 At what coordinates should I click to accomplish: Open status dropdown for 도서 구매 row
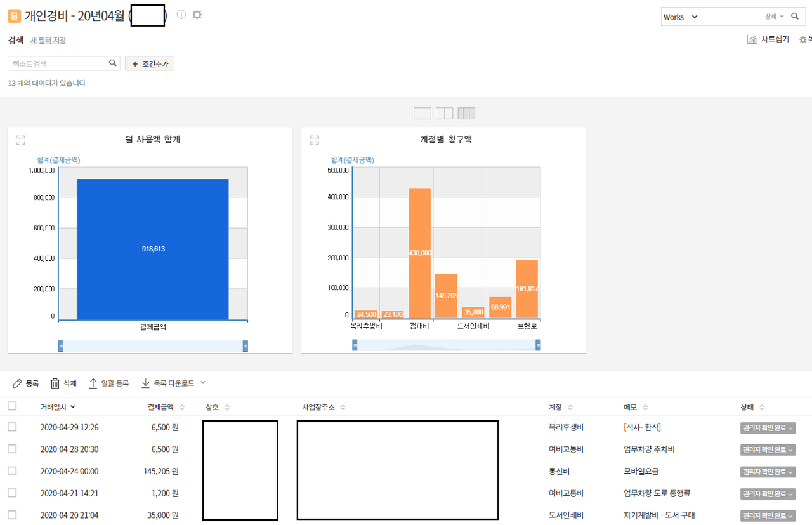click(x=768, y=515)
